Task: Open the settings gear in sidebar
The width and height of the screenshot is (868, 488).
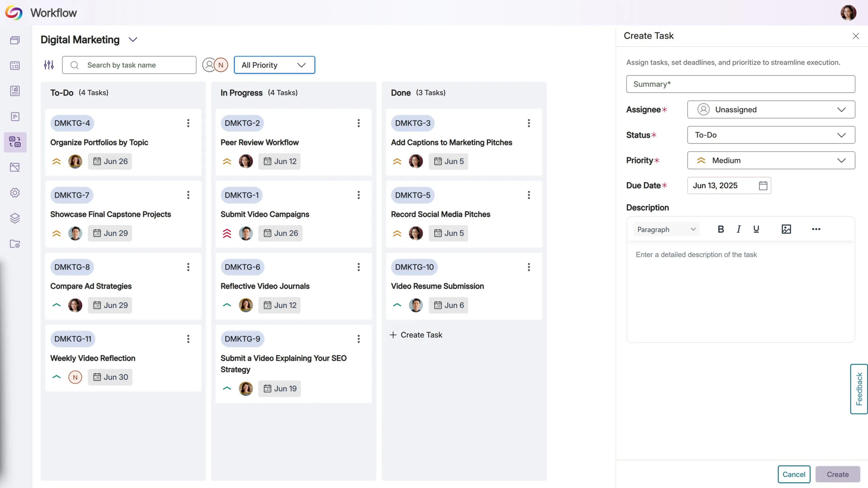Action: tap(15, 193)
